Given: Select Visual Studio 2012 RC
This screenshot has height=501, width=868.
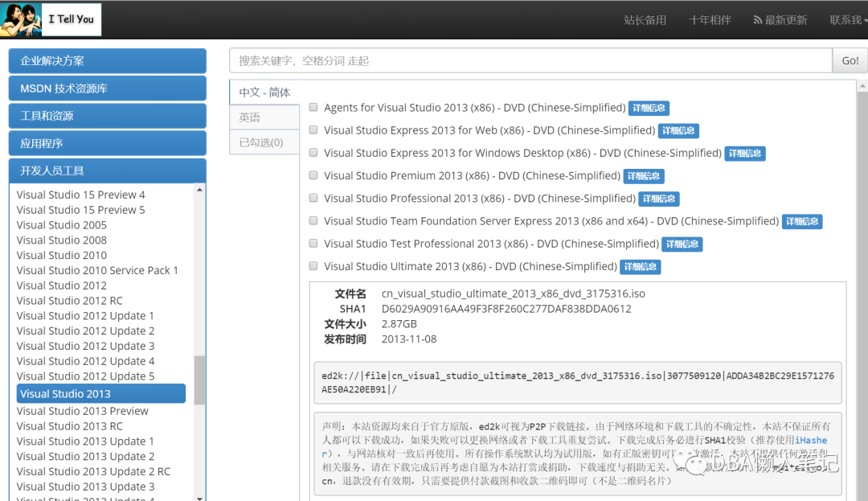Looking at the screenshot, I should (70, 301).
